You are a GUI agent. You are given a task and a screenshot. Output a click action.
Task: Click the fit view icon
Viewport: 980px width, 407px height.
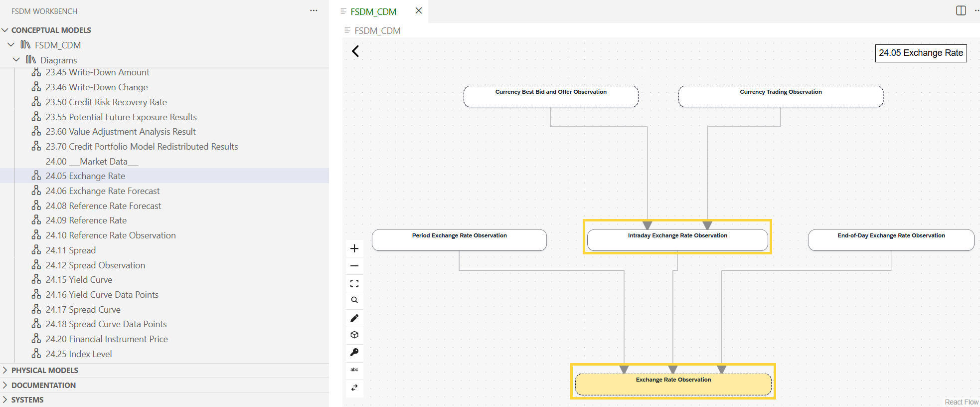(354, 283)
